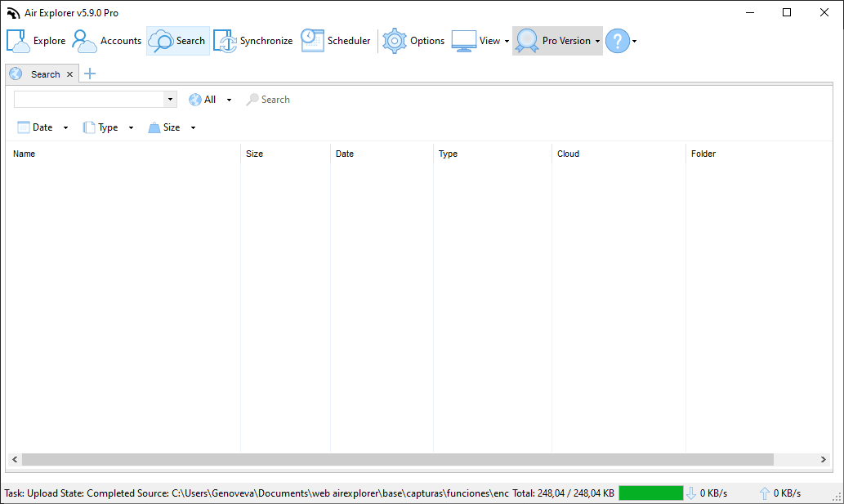Open a new tab with the plus button

[90, 74]
